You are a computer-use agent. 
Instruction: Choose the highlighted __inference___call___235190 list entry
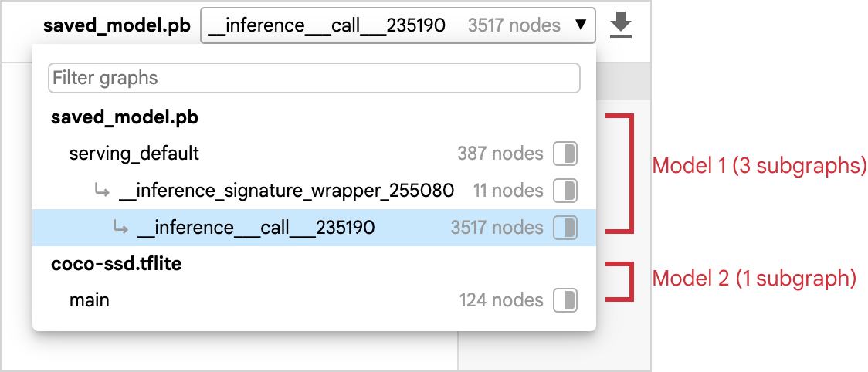click(x=256, y=228)
